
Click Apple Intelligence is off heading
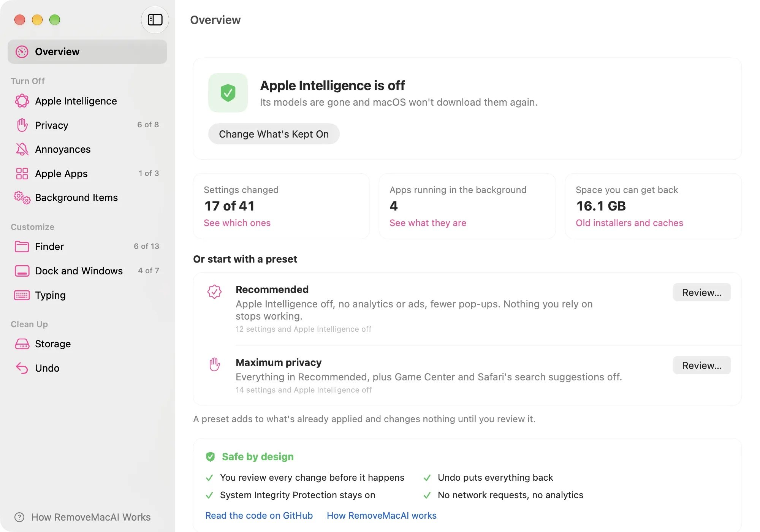pyautogui.click(x=332, y=85)
